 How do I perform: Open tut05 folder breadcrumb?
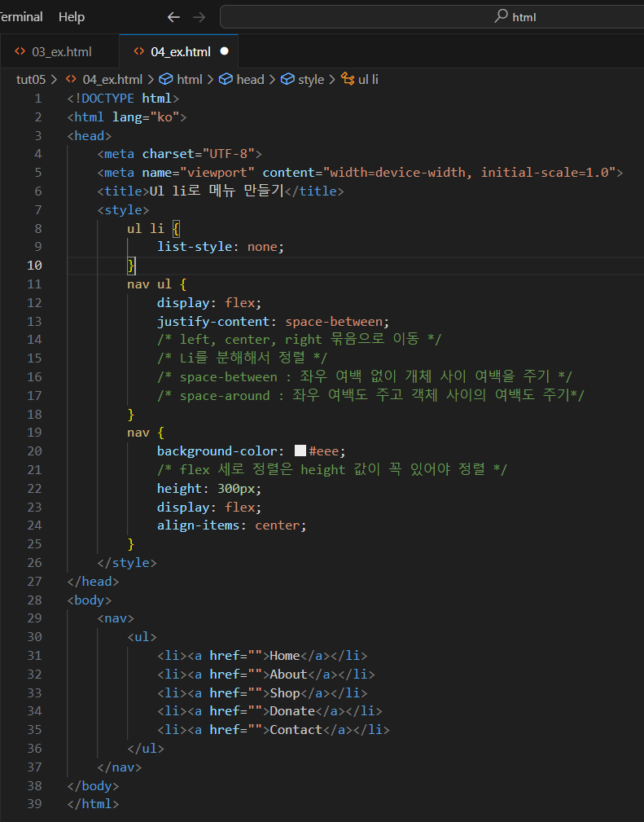click(x=31, y=80)
